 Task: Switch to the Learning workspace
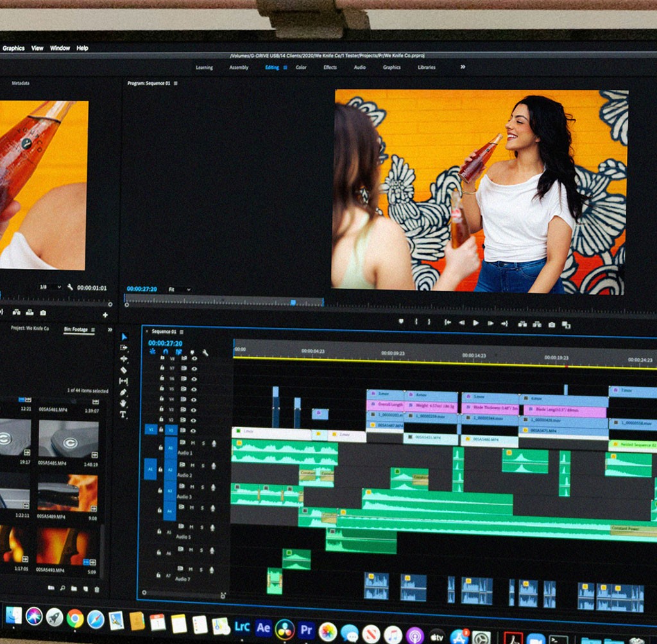[x=204, y=67]
